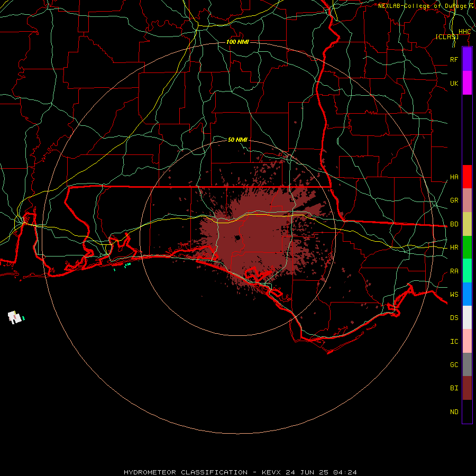Click the DS legend label
476x476 pixels.
point(454,318)
